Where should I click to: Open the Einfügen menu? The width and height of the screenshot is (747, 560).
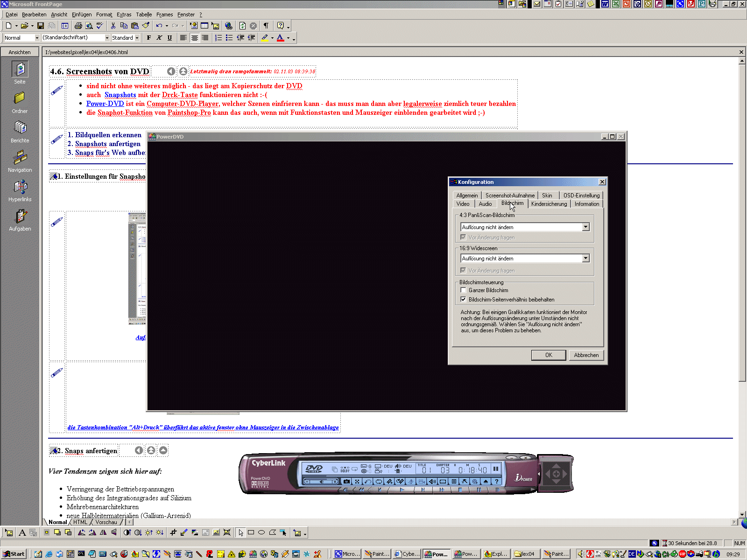pos(82,14)
